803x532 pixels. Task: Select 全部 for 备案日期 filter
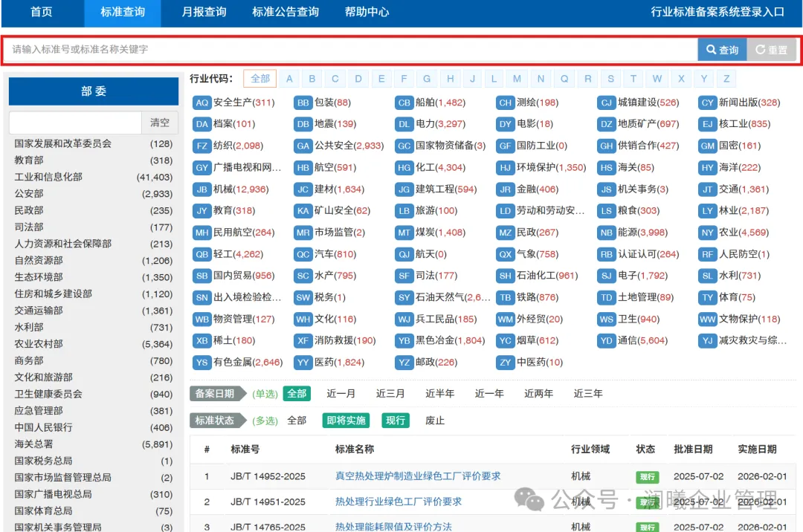click(297, 393)
